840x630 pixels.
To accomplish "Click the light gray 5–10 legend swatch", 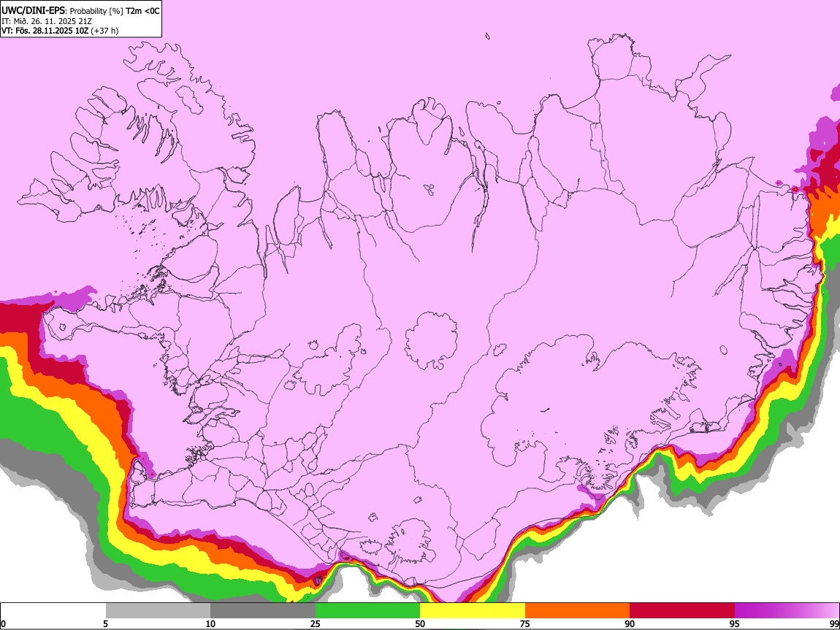I will (158, 611).
